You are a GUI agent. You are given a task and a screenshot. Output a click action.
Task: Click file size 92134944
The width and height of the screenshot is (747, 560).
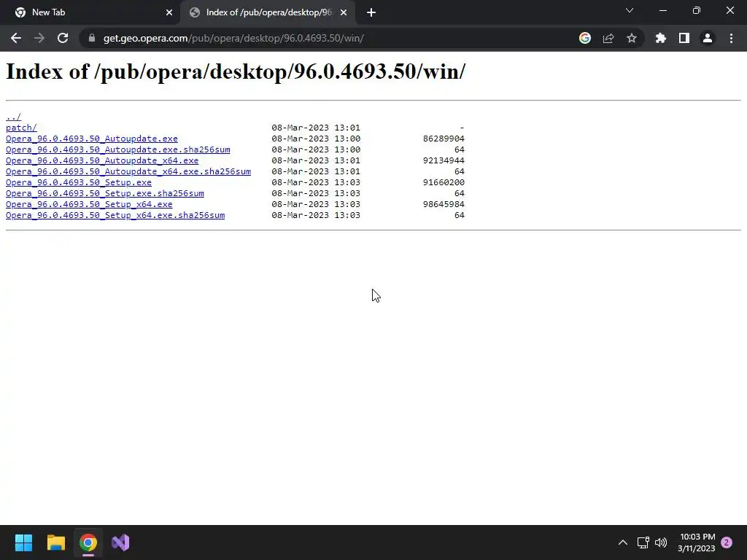click(x=444, y=160)
